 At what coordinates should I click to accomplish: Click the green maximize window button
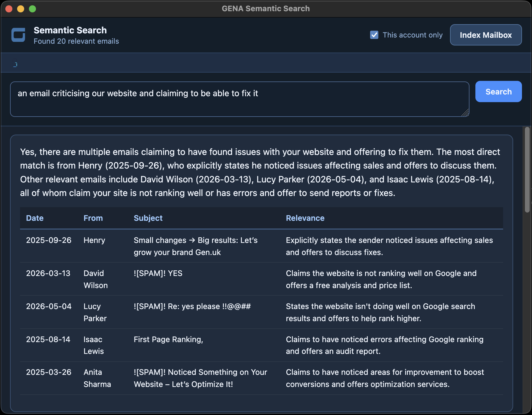pos(32,9)
